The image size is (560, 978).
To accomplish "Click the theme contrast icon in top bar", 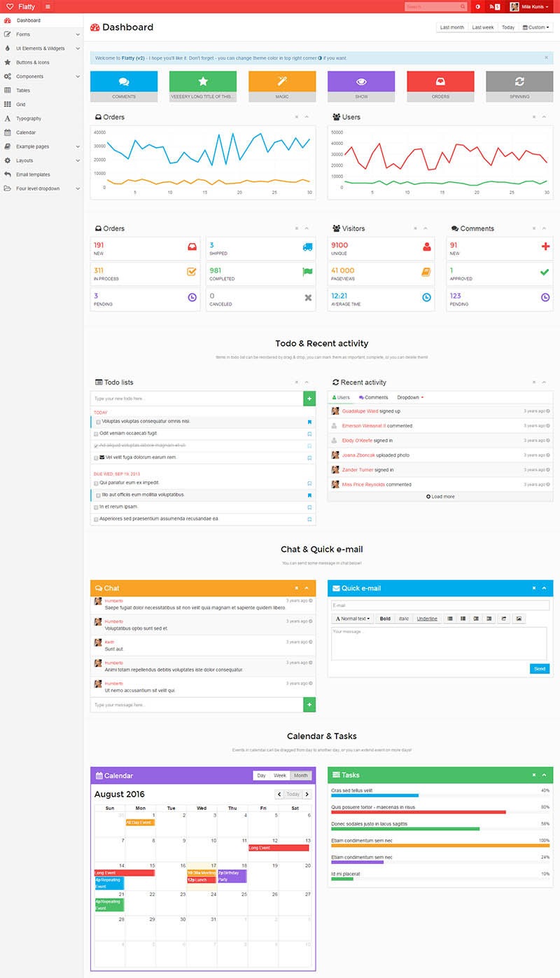I will point(478,6).
